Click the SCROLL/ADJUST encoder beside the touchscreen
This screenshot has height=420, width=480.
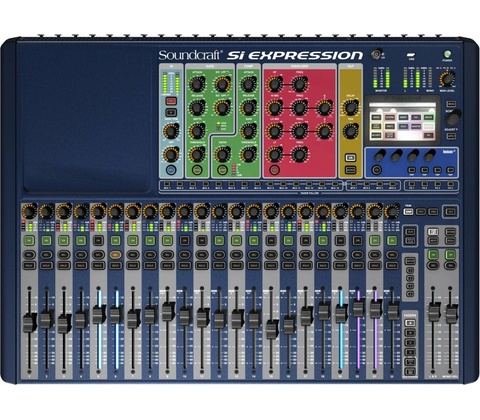coord(454,117)
